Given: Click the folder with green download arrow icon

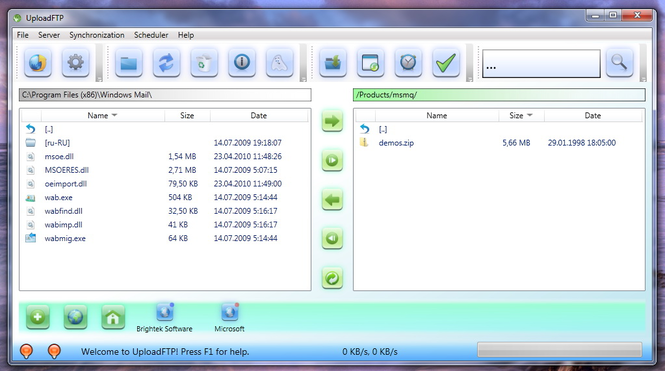Looking at the screenshot, I should coord(333,63).
